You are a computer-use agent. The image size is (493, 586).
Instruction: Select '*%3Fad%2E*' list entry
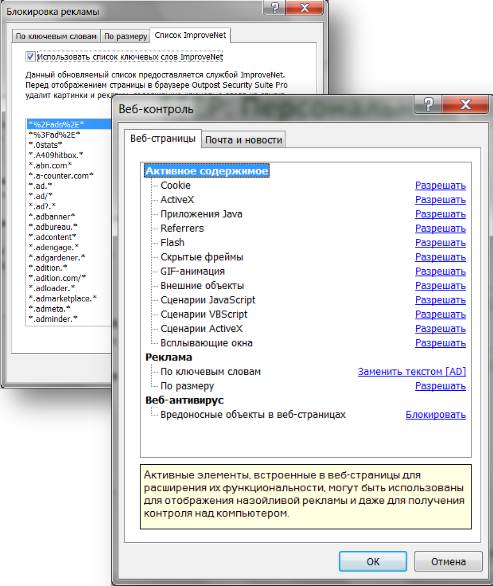click(55, 135)
